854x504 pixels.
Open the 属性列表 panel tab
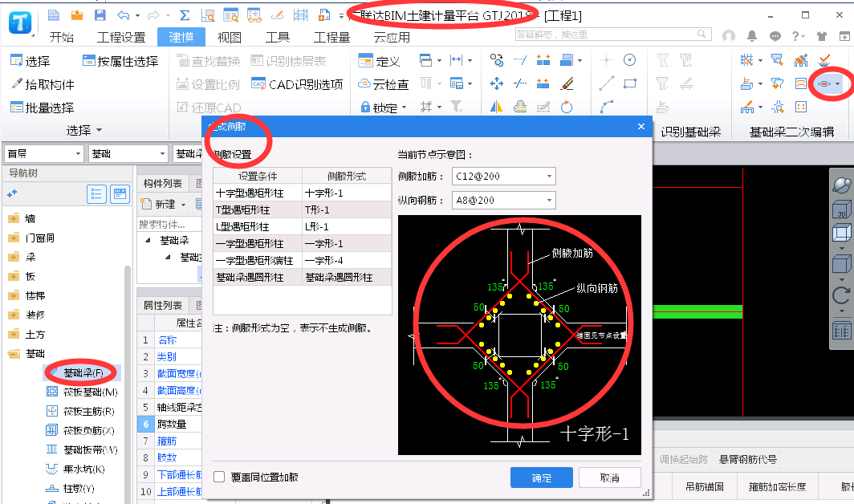point(163,305)
